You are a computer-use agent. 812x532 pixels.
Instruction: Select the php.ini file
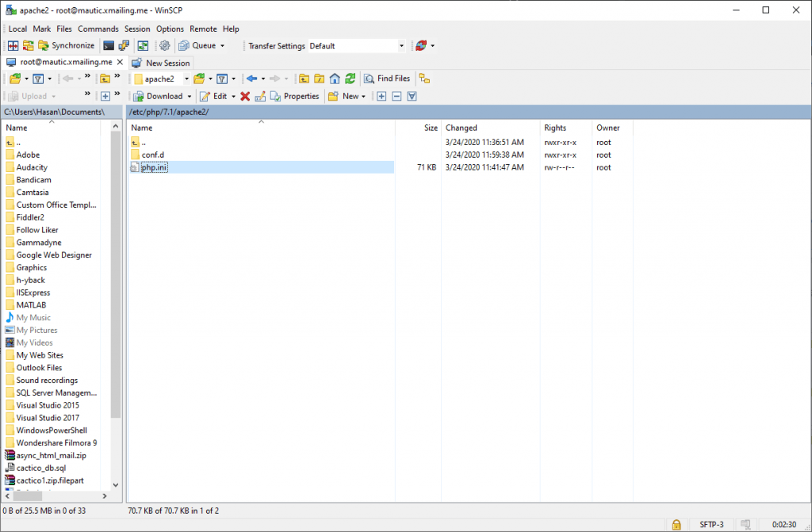click(152, 166)
